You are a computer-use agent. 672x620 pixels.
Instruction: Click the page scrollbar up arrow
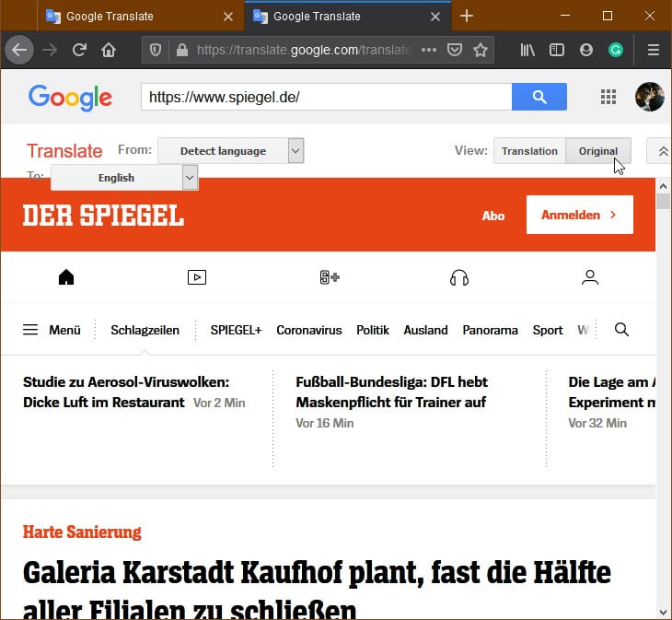(x=663, y=186)
